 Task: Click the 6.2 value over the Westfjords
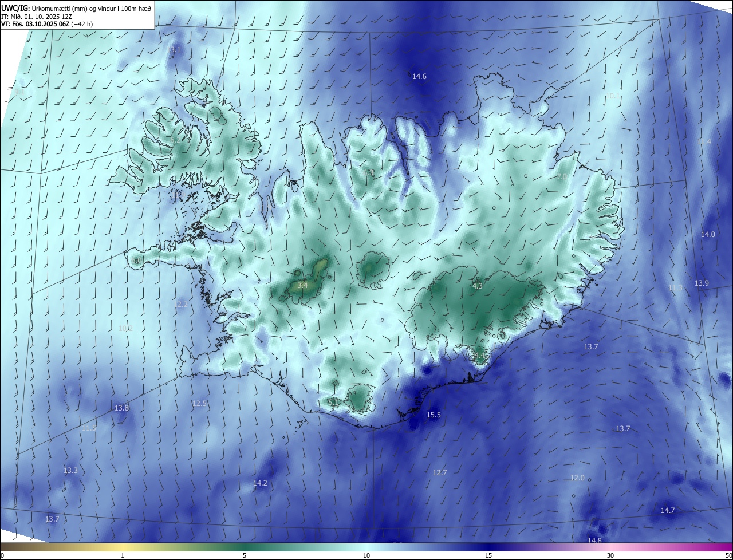tap(175, 140)
